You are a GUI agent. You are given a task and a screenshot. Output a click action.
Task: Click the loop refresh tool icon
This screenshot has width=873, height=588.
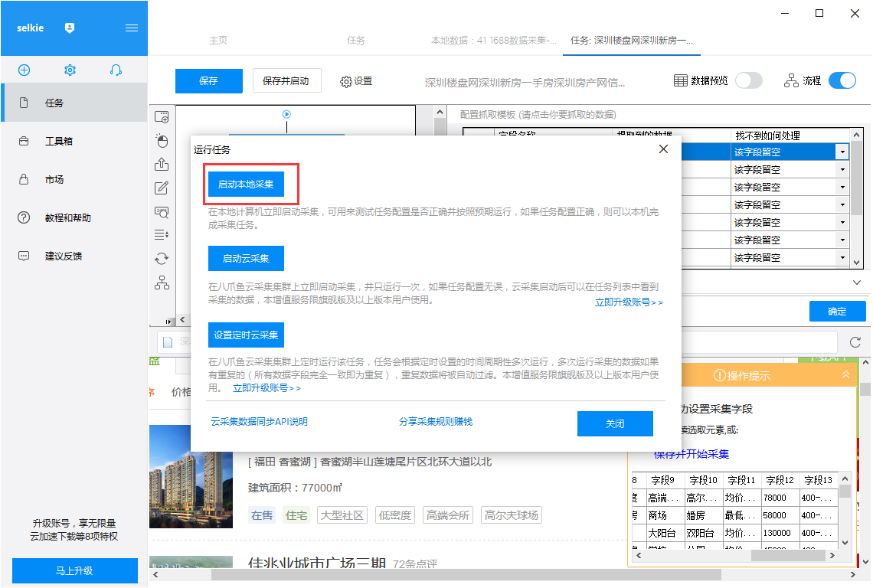tap(162, 259)
